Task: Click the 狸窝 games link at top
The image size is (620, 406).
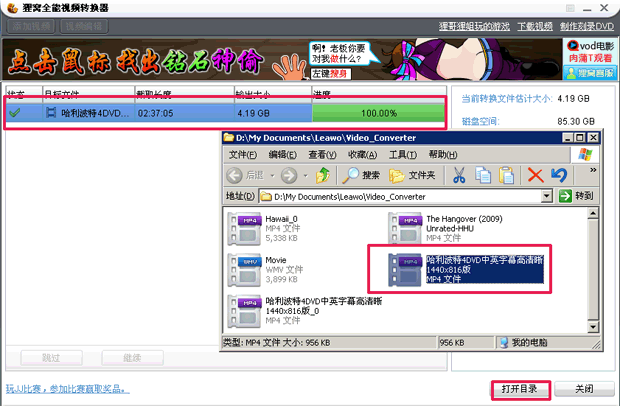Action: (474, 26)
